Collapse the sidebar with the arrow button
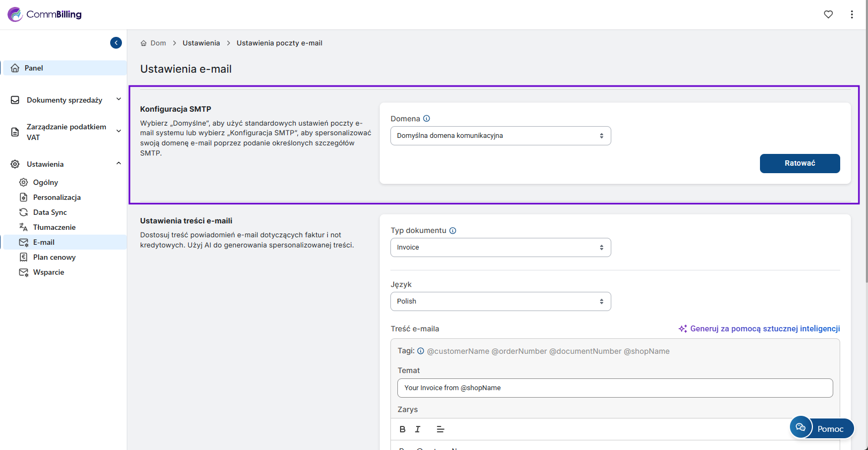This screenshot has width=868, height=450. [x=116, y=43]
